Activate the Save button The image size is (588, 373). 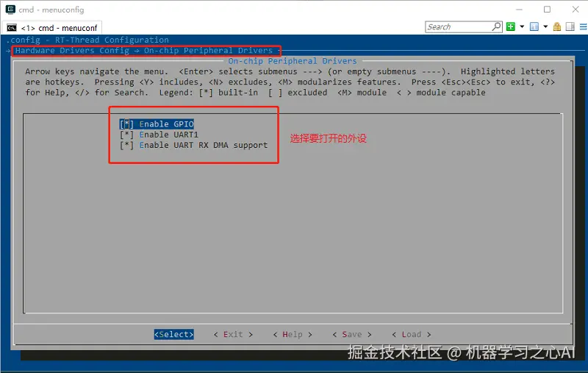click(352, 334)
